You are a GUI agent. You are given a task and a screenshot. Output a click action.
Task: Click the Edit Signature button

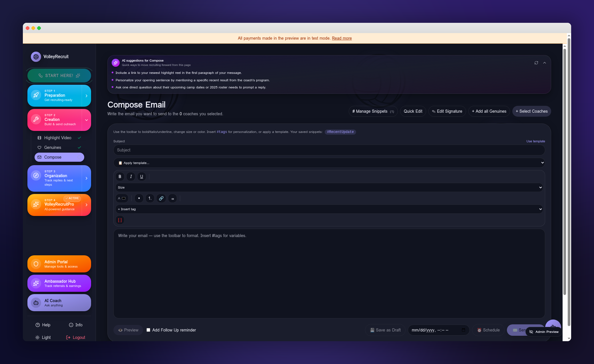tap(447, 111)
